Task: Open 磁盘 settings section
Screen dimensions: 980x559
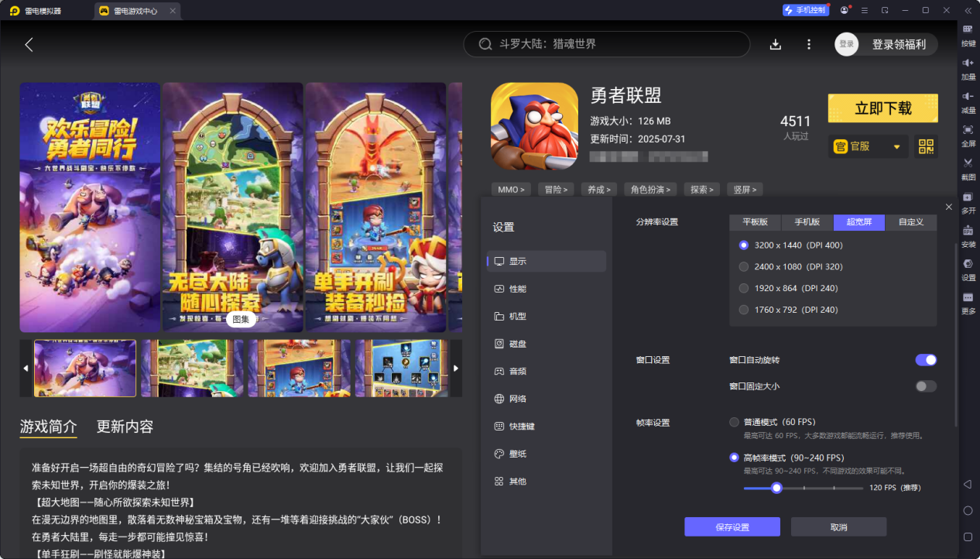Action: click(547, 344)
